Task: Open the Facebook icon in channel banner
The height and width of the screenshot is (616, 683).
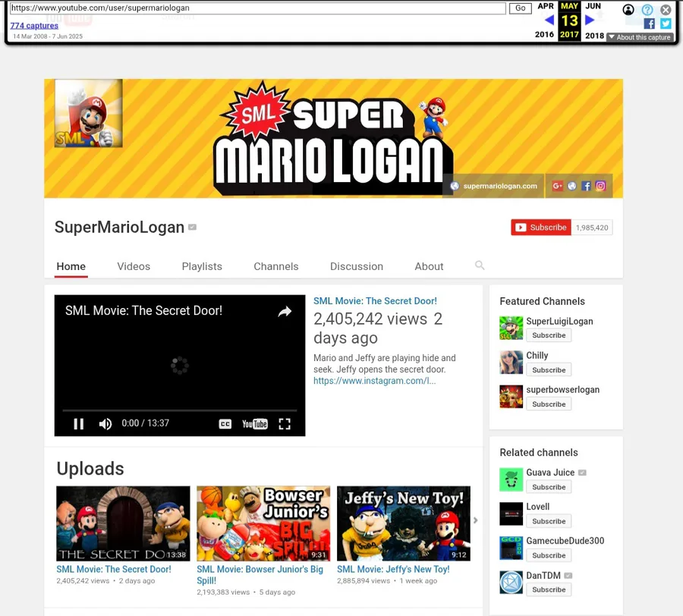Action: (x=587, y=186)
